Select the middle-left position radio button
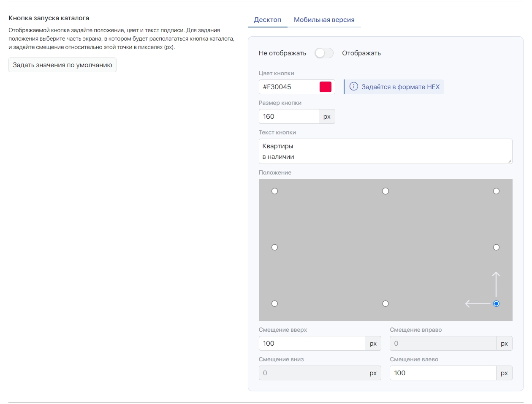Viewport: 532px width, 404px height. click(274, 247)
